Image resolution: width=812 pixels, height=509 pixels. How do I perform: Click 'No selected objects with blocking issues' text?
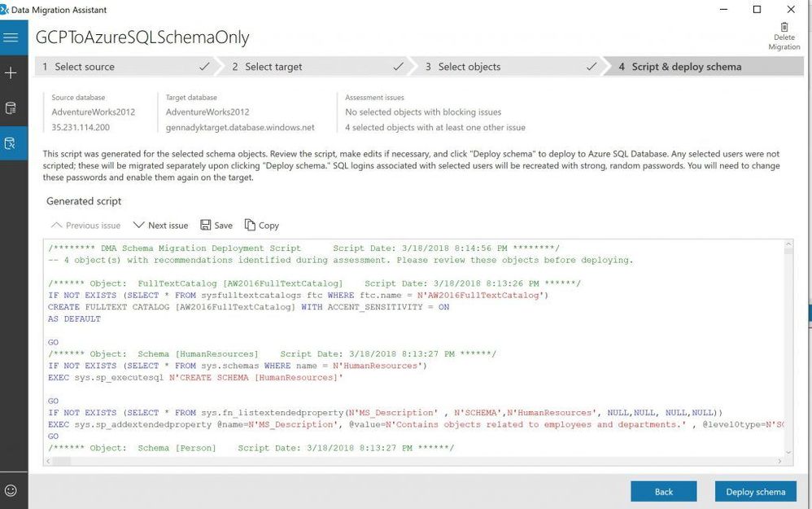423,112
